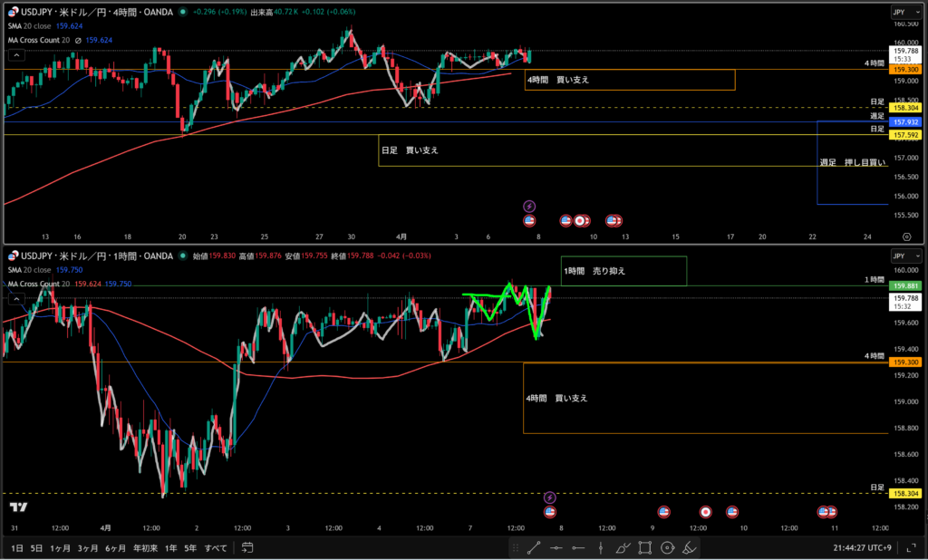Select the brush drawing tool
The width and height of the screenshot is (928, 560).
[x=623, y=547]
